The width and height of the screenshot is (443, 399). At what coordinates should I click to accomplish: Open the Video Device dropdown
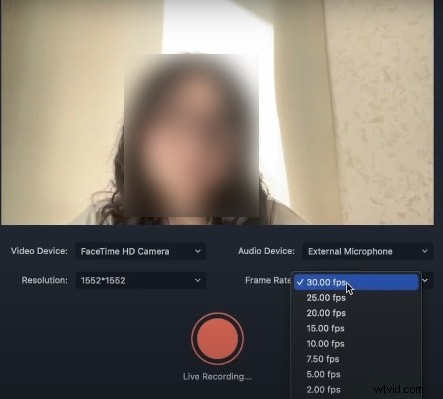tap(141, 251)
